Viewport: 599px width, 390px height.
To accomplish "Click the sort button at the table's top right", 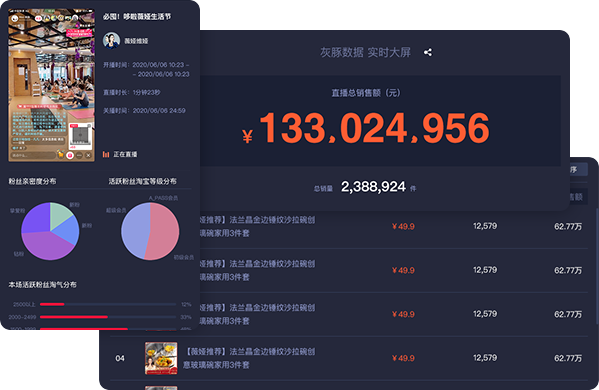I will pos(578,170).
